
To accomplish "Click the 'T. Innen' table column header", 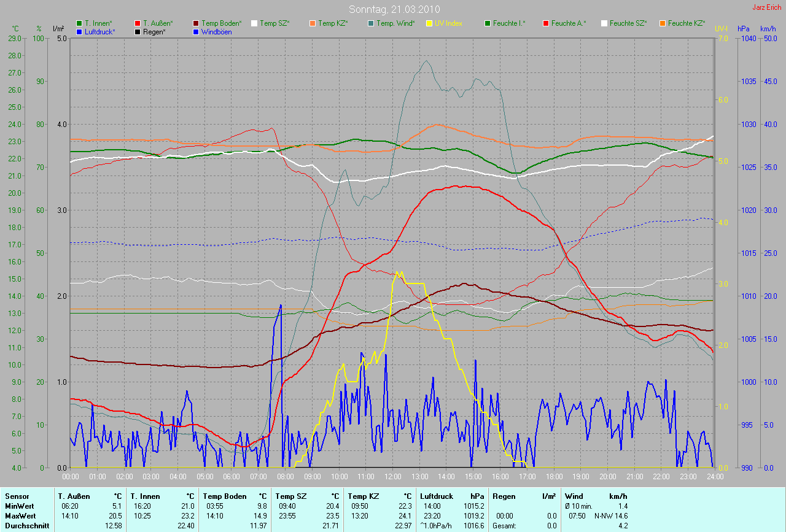I will click(145, 496).
